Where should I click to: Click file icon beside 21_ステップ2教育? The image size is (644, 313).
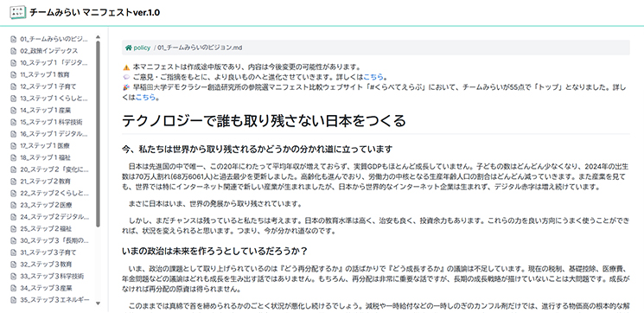tap(13, 182)
